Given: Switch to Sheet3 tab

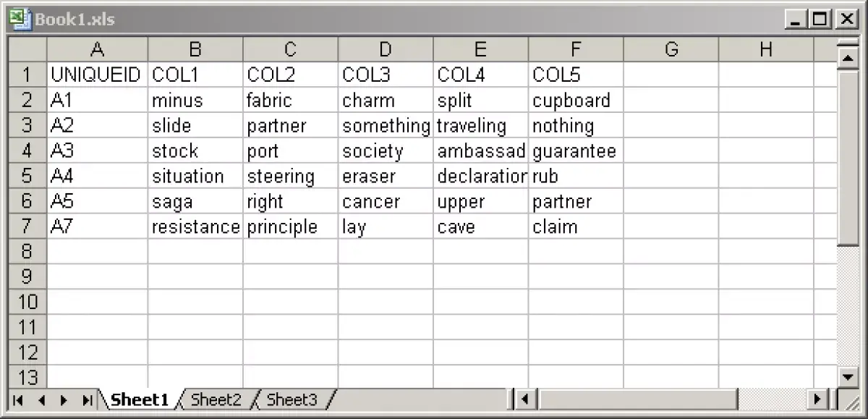Looking at the screenshot, I should point(292,399).
